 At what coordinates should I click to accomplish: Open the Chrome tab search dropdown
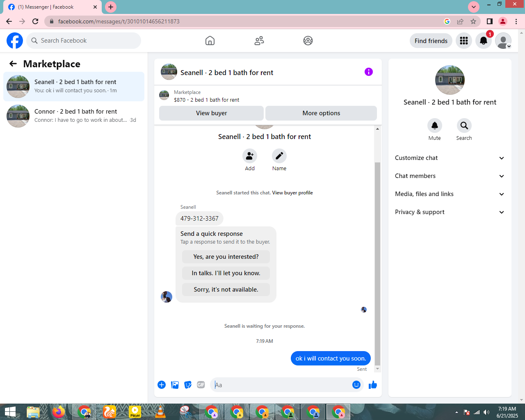[474, 7]
